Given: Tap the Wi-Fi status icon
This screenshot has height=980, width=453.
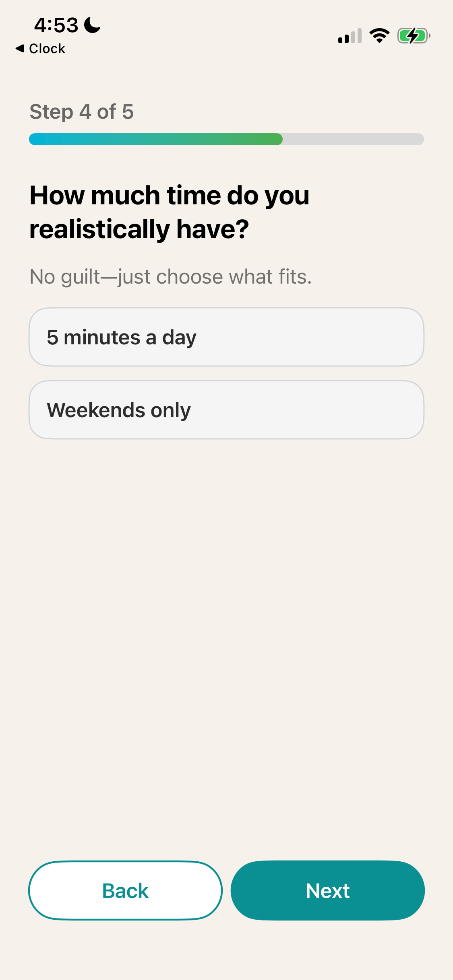Looking at the screenshot, I should 379,36.
